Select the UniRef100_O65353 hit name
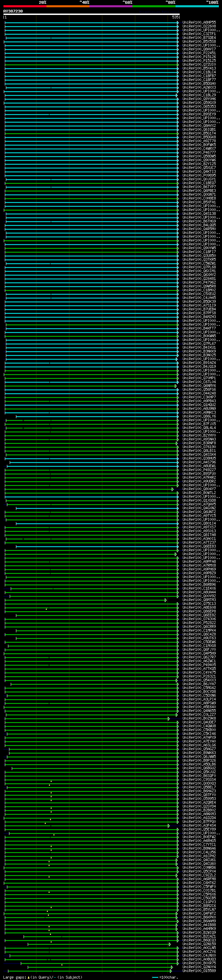 (x=199, y=106)
